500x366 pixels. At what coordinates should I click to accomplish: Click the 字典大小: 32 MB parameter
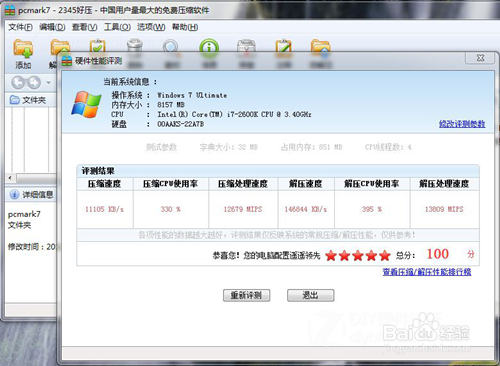coord(229,147)
